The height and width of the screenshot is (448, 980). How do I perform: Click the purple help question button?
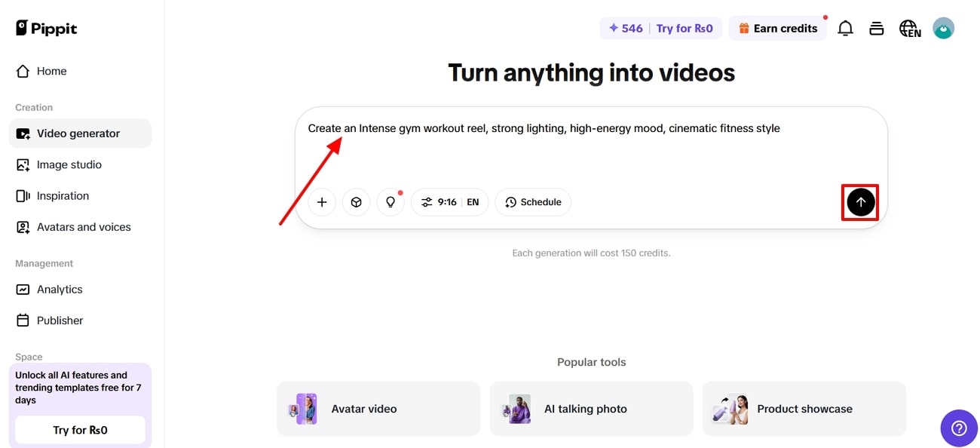point(959,428)
